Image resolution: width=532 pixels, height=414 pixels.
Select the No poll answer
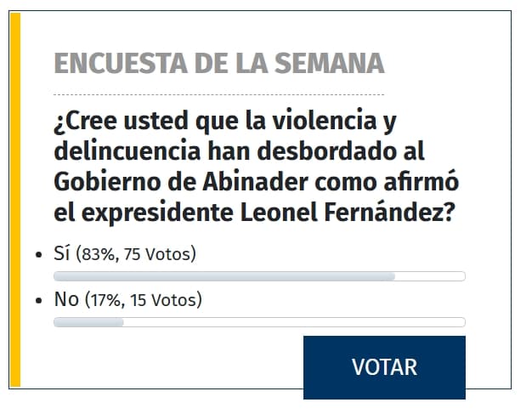66,299
